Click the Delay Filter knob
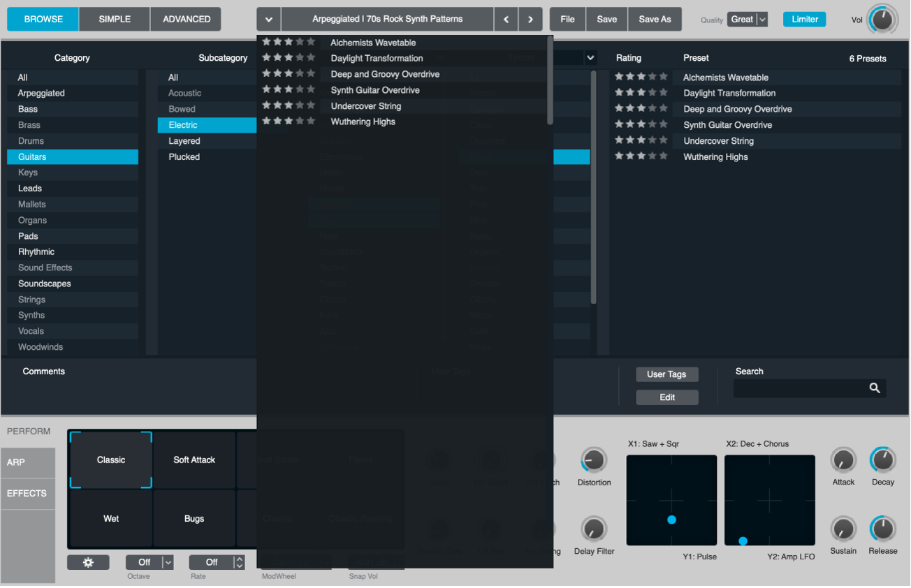911x588 pixels. point(593,529)
